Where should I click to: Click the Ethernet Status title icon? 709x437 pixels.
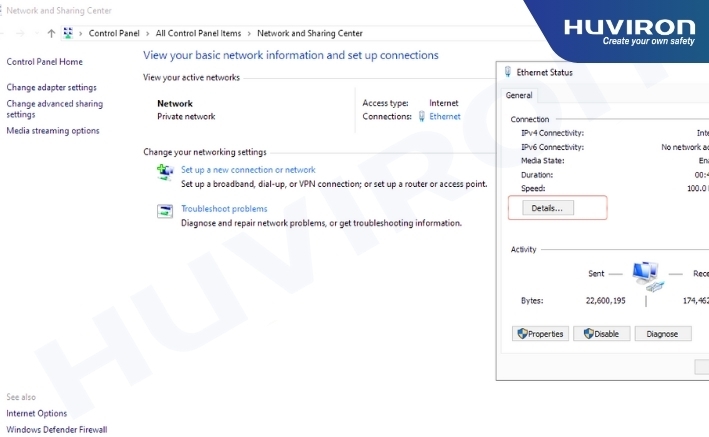tap(508, 72)
